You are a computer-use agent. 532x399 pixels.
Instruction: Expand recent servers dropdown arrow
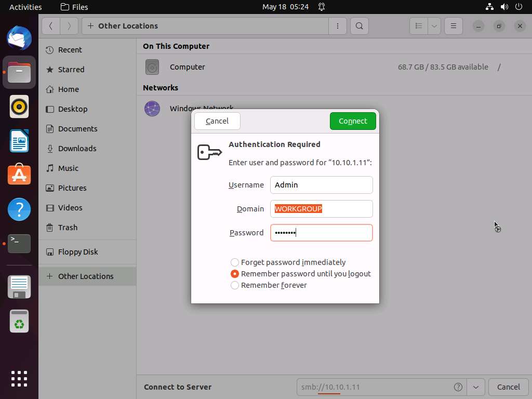pyautogui.click(x=476, y=387)
